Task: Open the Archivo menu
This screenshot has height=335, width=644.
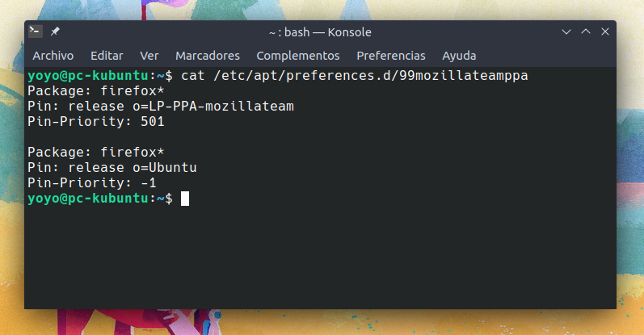Action: [x=53, y=56]
